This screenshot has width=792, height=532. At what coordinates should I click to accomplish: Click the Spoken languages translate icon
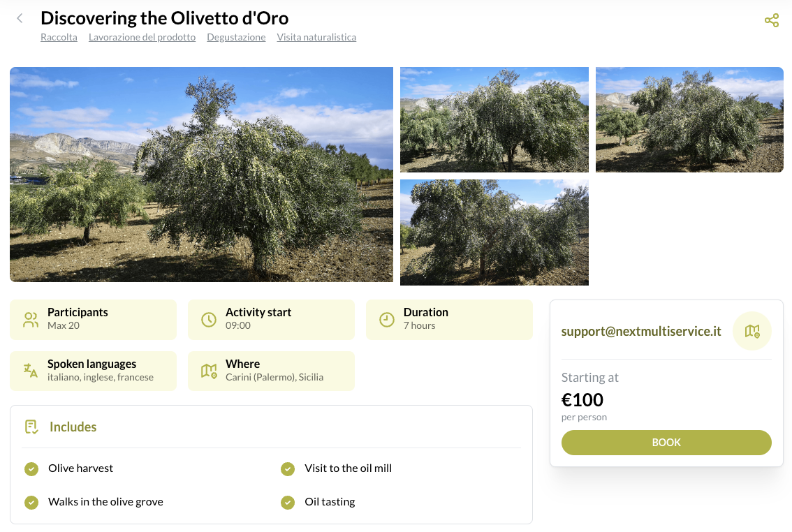[x=31, y=371]
